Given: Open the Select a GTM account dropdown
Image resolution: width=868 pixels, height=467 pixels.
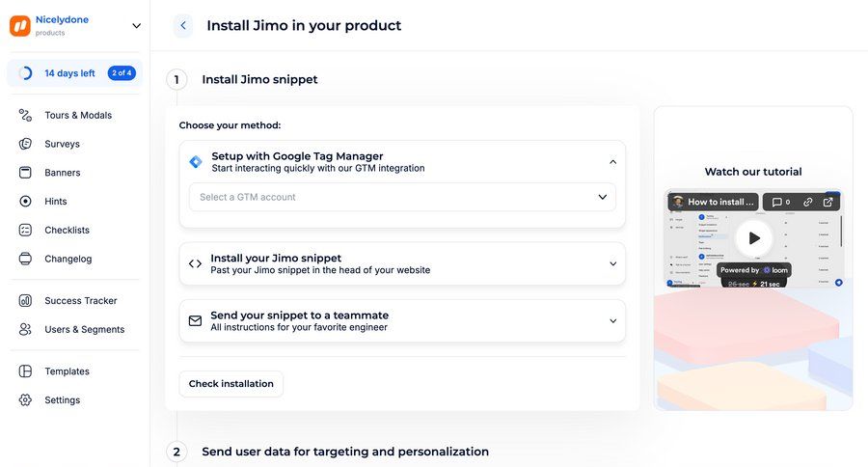Looking at the screenshot, I should click(402, 197).
